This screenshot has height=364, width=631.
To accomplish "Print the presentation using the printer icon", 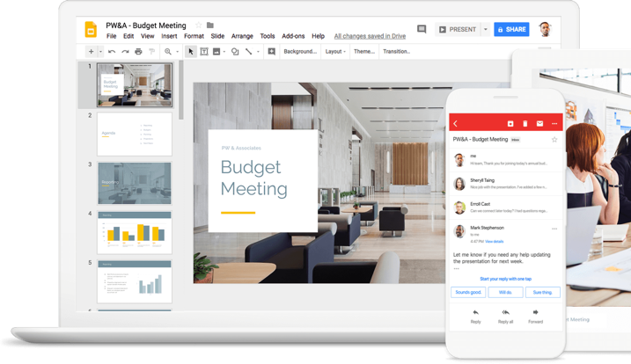I will (138, 52).
